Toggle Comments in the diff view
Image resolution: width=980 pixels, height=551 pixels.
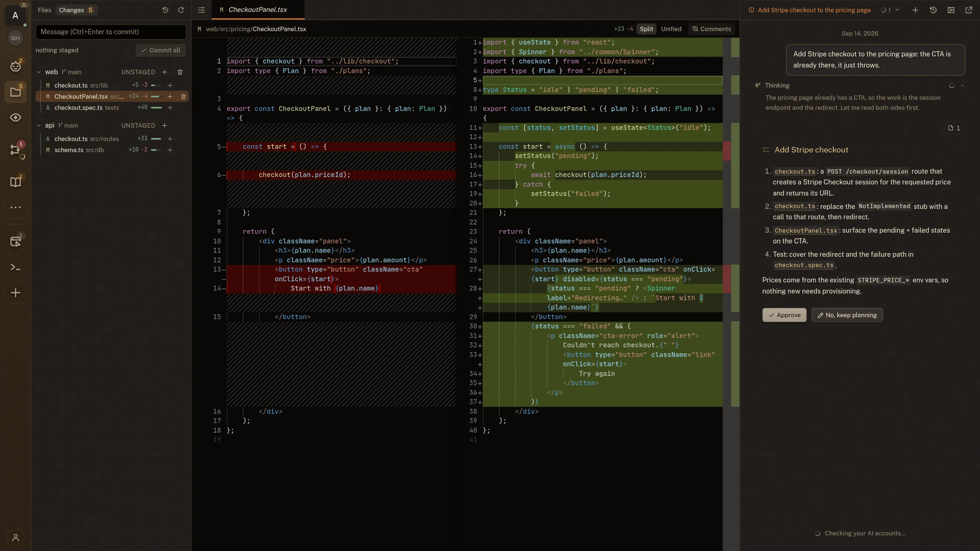[x=711, y=29]
